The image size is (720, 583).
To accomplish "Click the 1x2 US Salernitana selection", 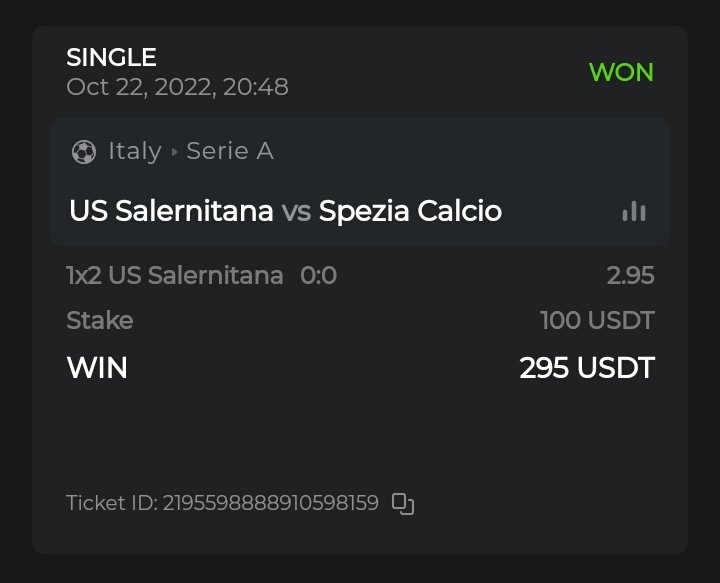I will 174,275.
